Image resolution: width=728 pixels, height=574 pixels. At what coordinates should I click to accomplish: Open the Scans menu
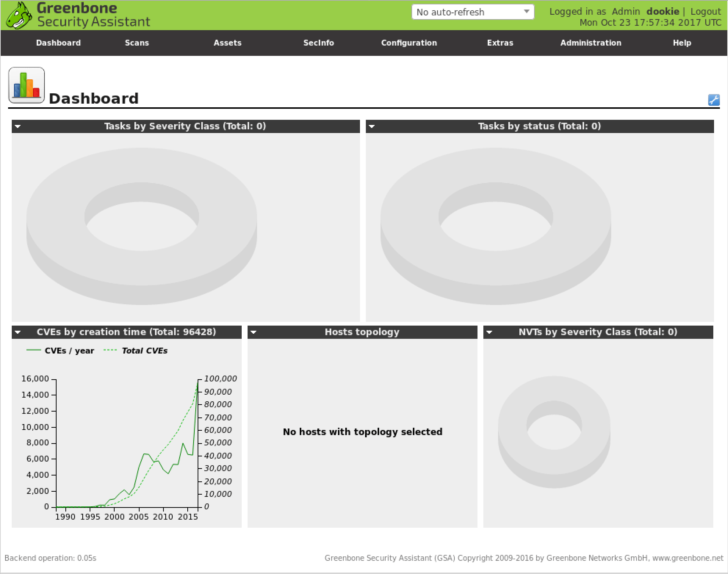(x=137, y=43)
